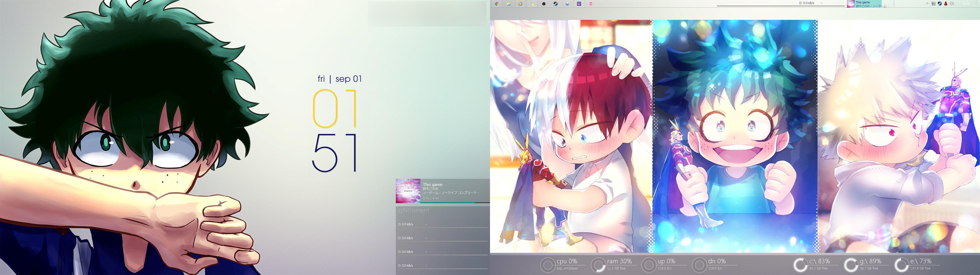Launch osu! from the taskbar

[x=591, y=4]
